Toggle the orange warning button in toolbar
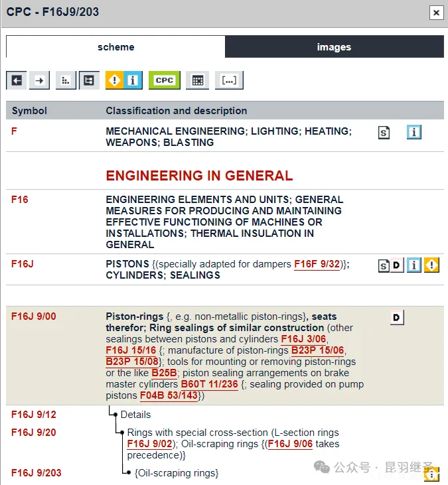The width and height of the screenshot is (448, 485). tap(115, 80)
